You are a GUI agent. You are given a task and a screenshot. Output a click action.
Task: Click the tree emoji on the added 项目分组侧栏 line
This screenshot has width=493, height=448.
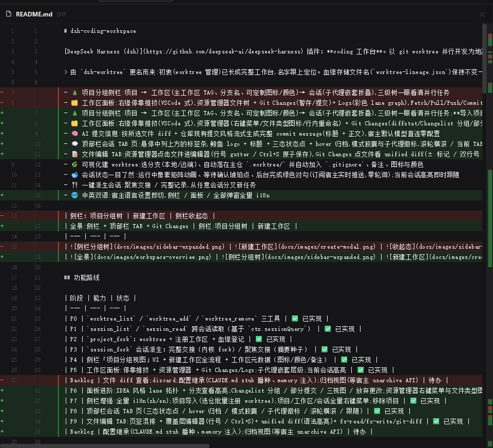(74, 113)
